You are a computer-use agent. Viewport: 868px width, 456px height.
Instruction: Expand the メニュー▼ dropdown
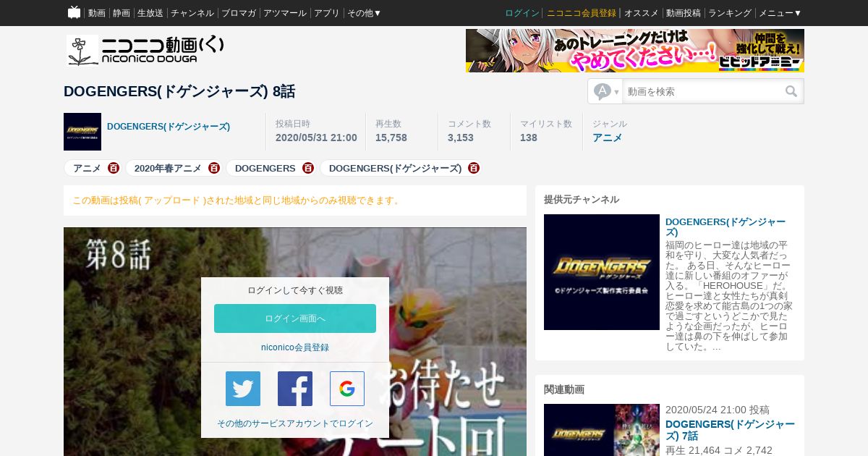(780, 13)
